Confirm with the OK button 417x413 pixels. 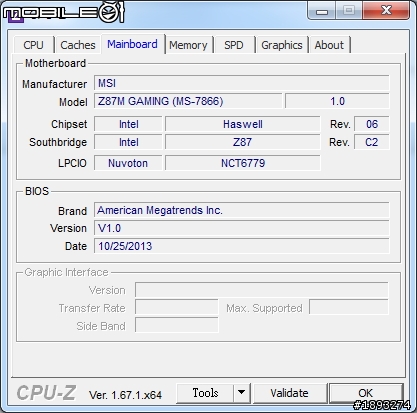366,393
